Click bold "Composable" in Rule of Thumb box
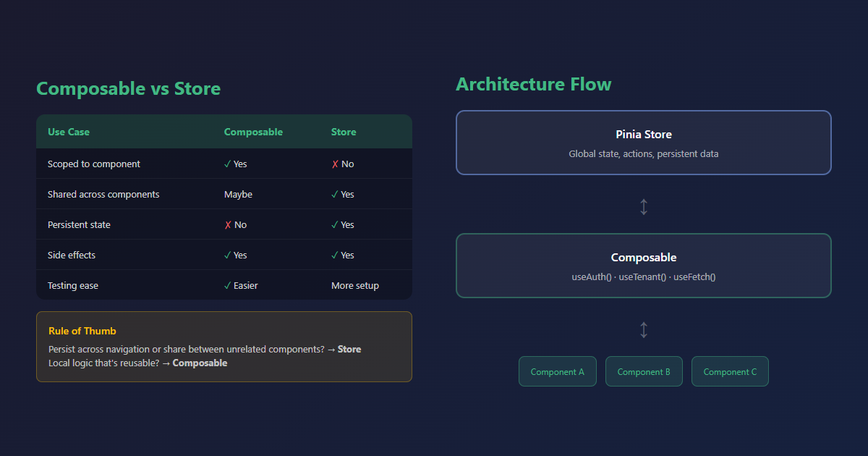Viewport: 868px width, 456px height. coord(200,363)
